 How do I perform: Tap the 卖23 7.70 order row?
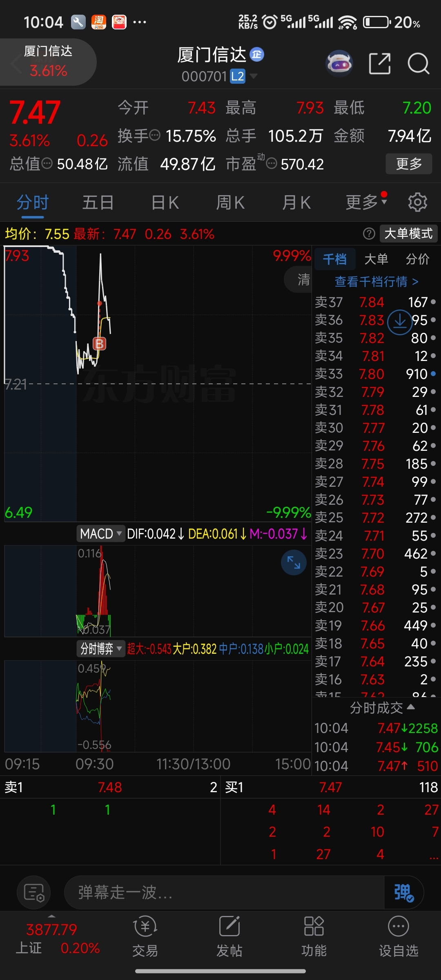pyautogui.click(x=376, y=554)
